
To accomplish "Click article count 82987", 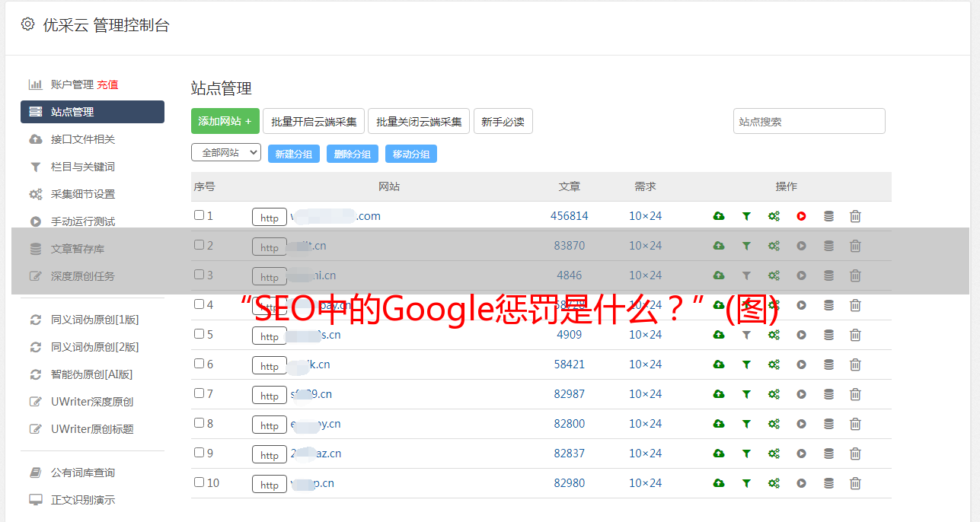I will click(x=570, y=394).
